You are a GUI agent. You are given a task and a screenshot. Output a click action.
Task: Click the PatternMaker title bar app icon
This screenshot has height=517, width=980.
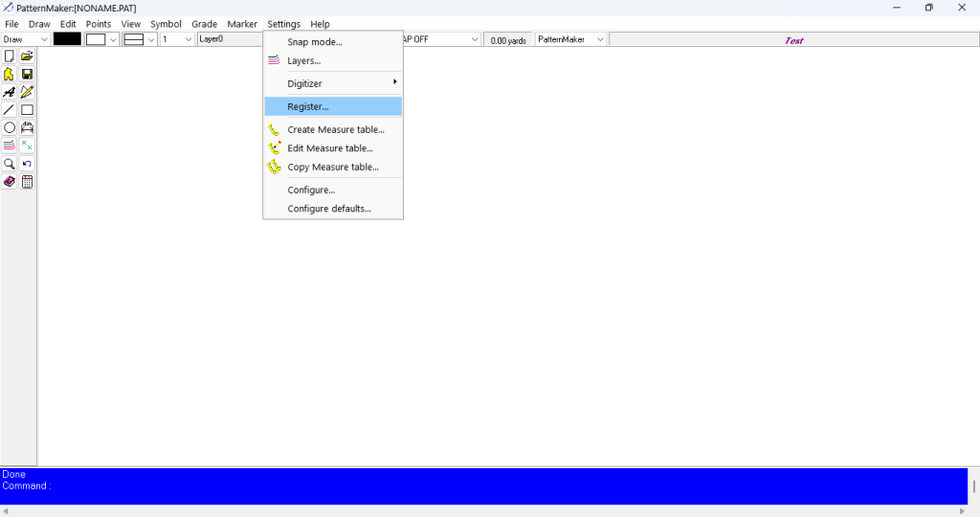(8, 8)
